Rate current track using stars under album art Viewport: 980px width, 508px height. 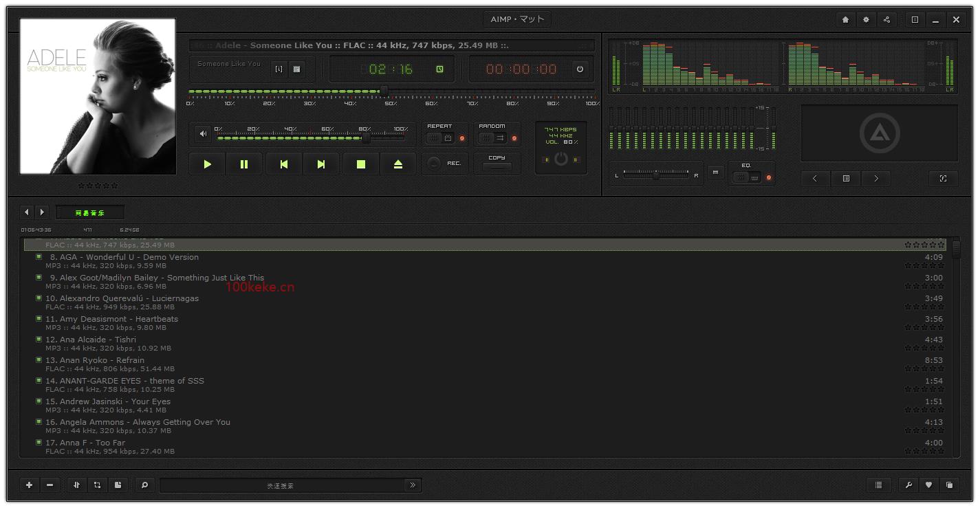click(98, 186)
